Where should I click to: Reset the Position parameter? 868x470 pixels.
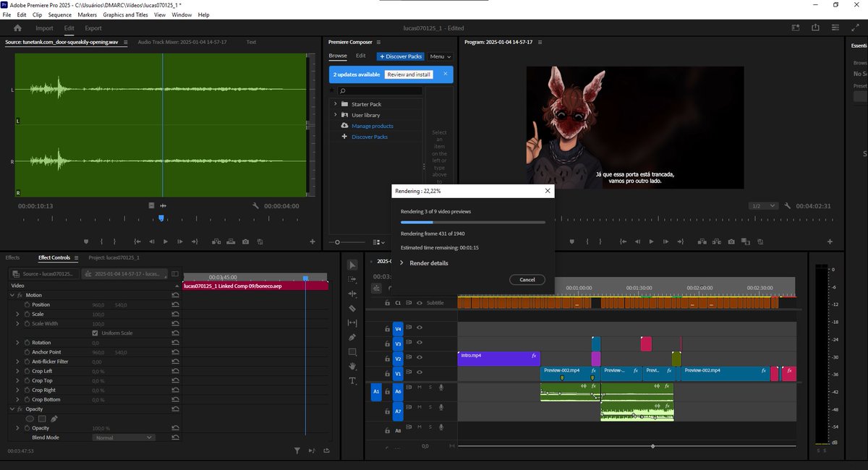[175, 304]
